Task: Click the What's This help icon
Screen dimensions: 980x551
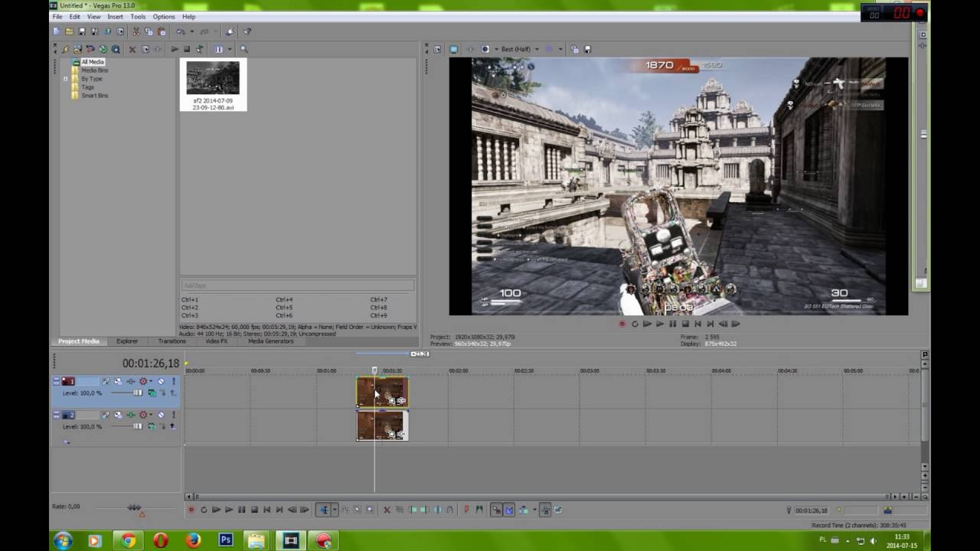Action: pyautogui.click(x=247, y=31)
